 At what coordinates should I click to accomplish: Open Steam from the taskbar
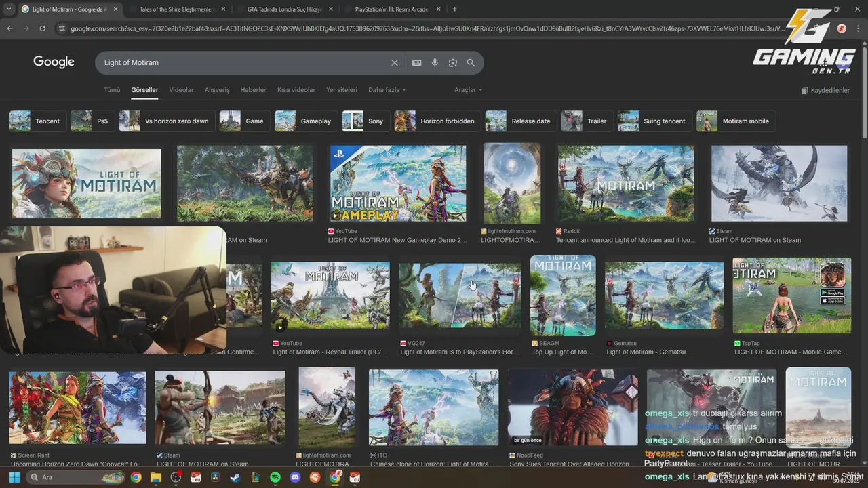pyautogui.click(x=235, y=477)
